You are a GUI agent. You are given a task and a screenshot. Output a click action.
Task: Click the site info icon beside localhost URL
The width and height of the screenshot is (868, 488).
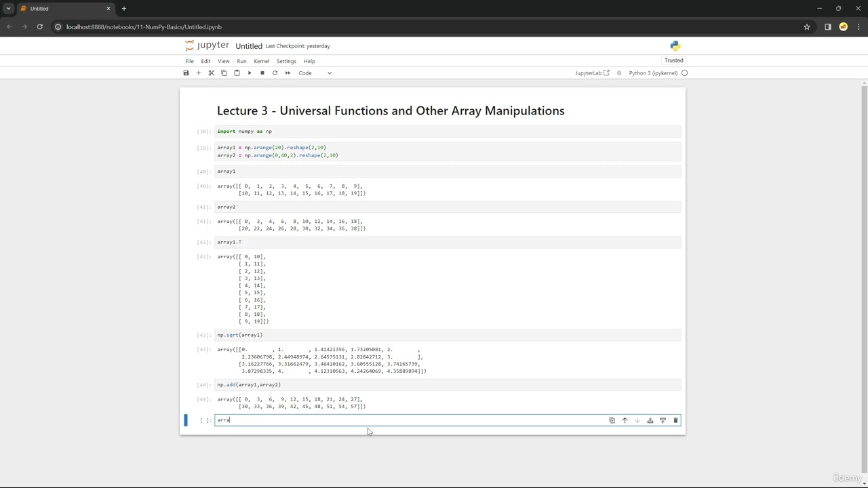click(x=58, y=27)
